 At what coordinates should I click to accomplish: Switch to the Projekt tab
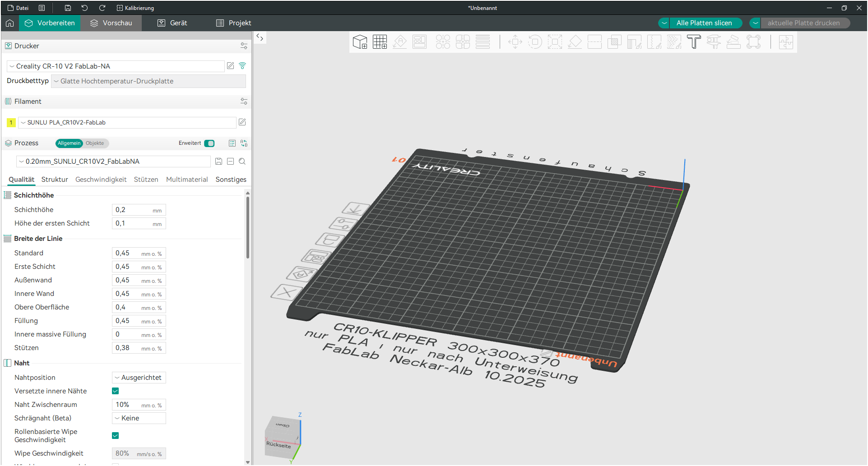click(233, 23)
